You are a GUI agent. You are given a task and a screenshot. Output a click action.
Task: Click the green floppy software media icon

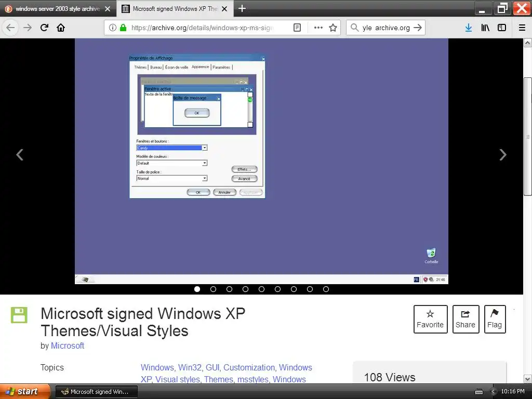19,315
